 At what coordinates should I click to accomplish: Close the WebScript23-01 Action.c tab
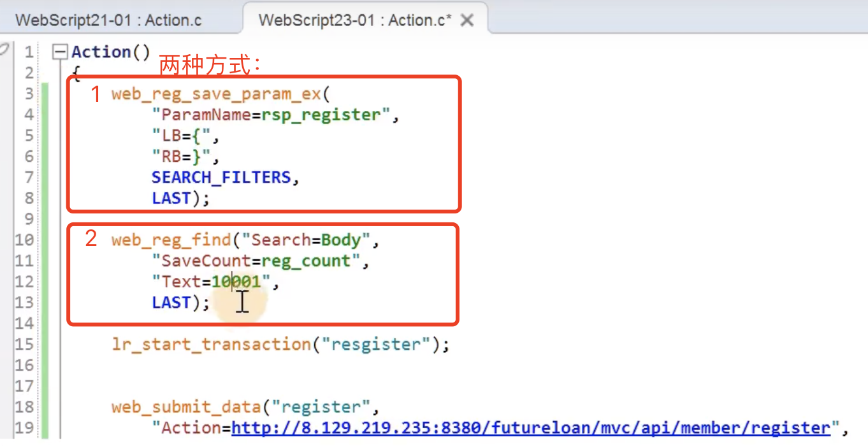tap(467, 20)
